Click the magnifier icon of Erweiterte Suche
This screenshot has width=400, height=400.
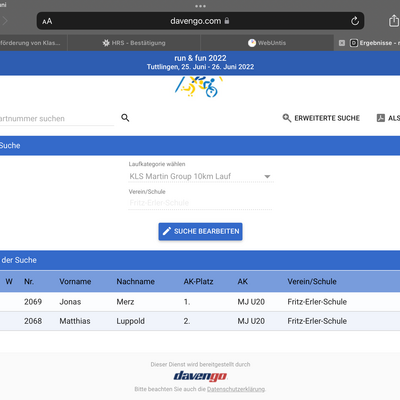pyautogui.click(x=287, y=118)
